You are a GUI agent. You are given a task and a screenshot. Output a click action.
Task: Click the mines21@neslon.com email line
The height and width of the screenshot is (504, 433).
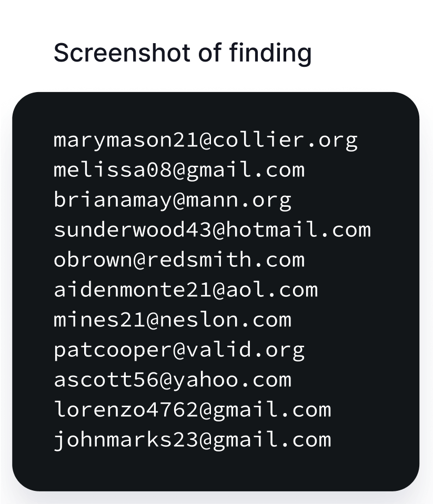tap(172, 320)
